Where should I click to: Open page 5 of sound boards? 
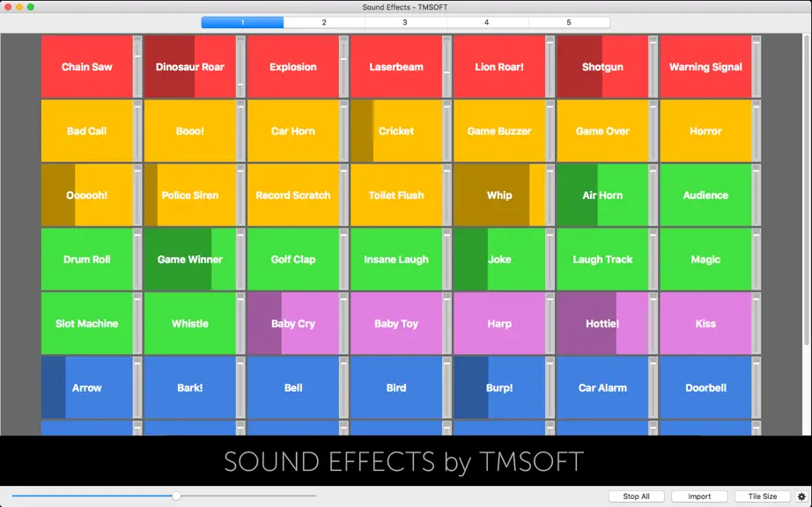(x=569, y=22)
